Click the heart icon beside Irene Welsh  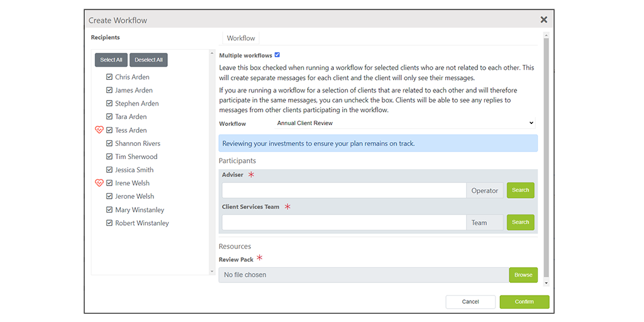click(99, 183)
